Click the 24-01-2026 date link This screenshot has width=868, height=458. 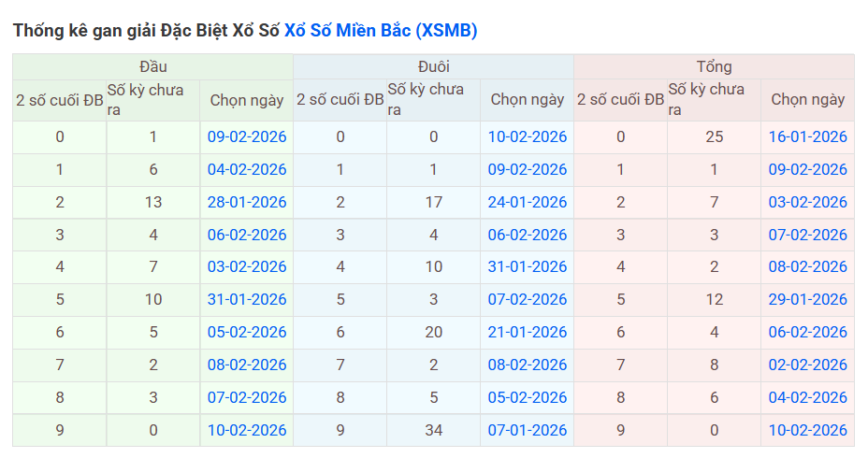(528, 202)
